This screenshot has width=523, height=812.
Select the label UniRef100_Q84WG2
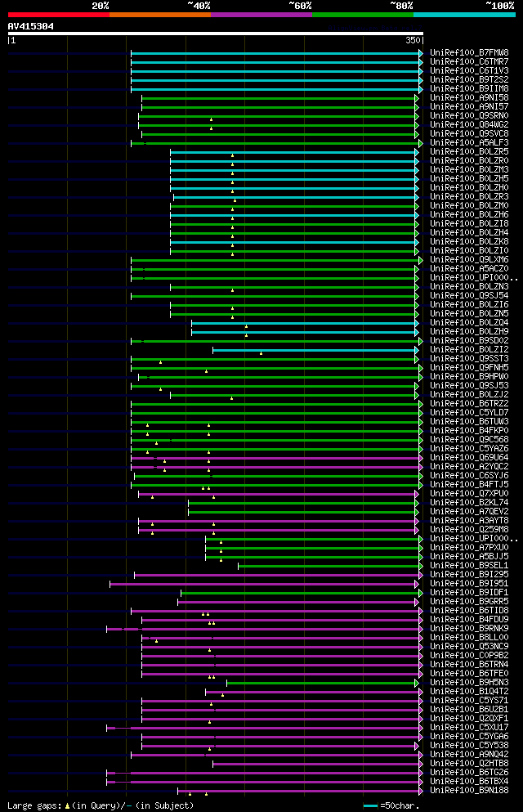coord(469,125)
